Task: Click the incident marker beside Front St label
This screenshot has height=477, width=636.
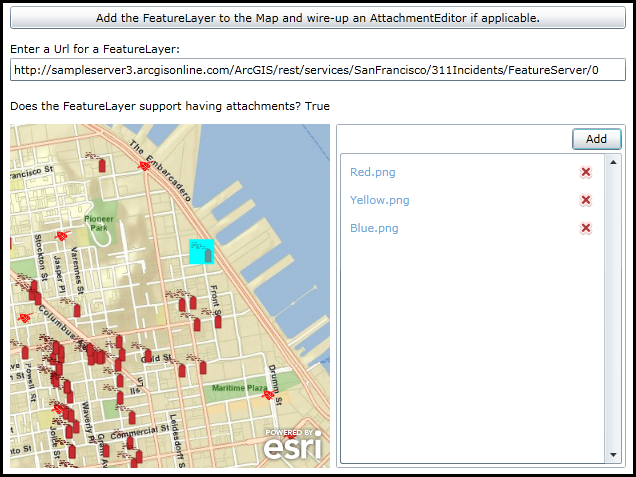Action: (x=217, y=321)
